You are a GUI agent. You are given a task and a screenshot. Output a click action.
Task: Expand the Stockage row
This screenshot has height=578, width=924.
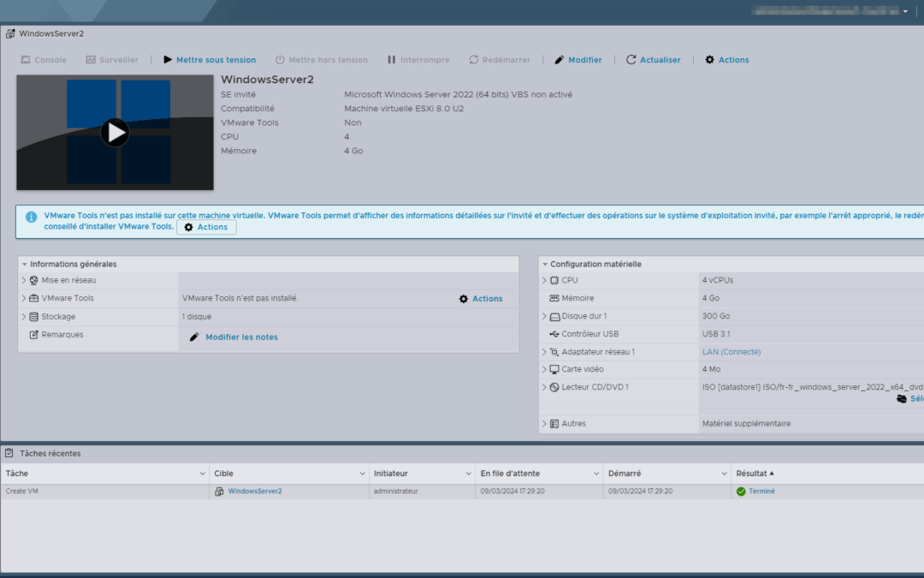24,317
